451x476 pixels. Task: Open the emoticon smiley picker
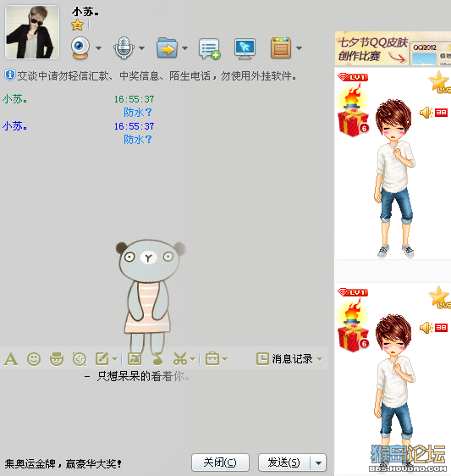click(x=34, y=359)
